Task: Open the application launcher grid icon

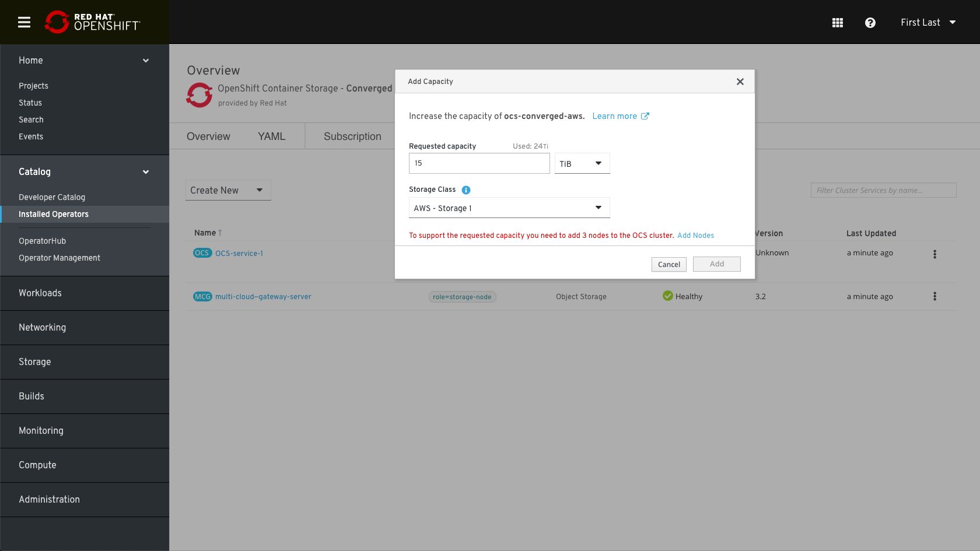Action: (x=838, y=23)
